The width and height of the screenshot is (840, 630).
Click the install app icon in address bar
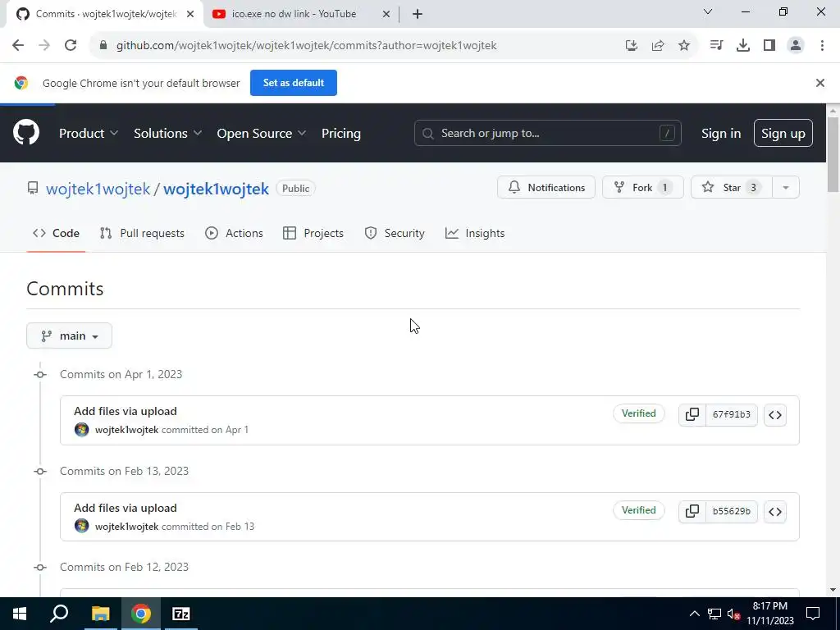tap(632, 46)
